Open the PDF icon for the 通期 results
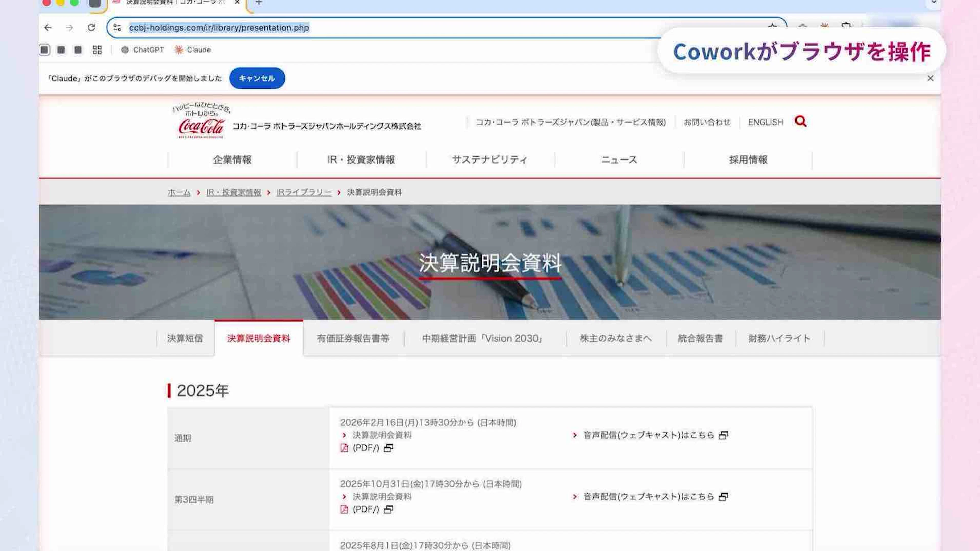The image size is (980, 551). pyautogui.click(x=344, y=448)
